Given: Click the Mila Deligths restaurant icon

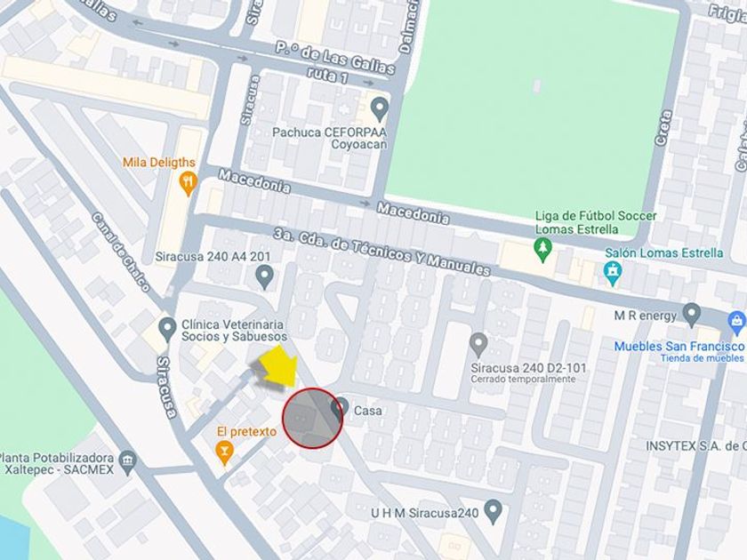Looking at the screenshot, I should (189, 184).
